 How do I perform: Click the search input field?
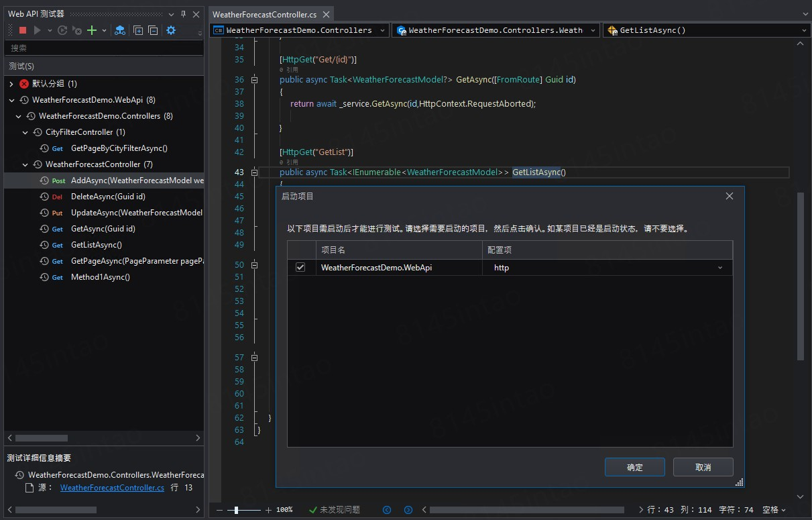[104, 48]
